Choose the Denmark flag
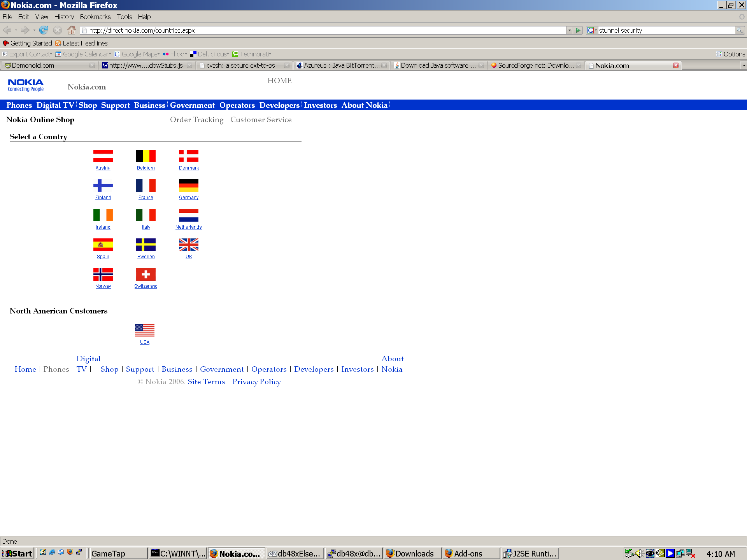 [189, 156]
